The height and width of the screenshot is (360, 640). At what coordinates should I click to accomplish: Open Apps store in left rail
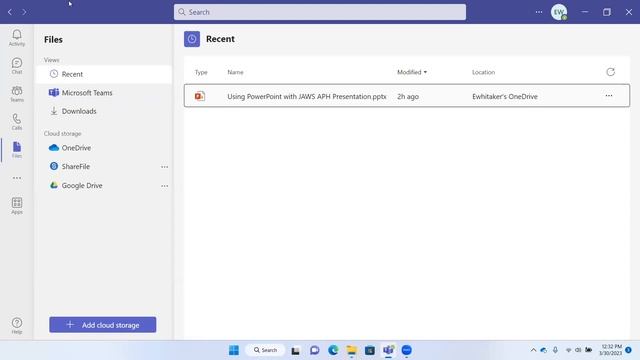click(x=17, y=206)
